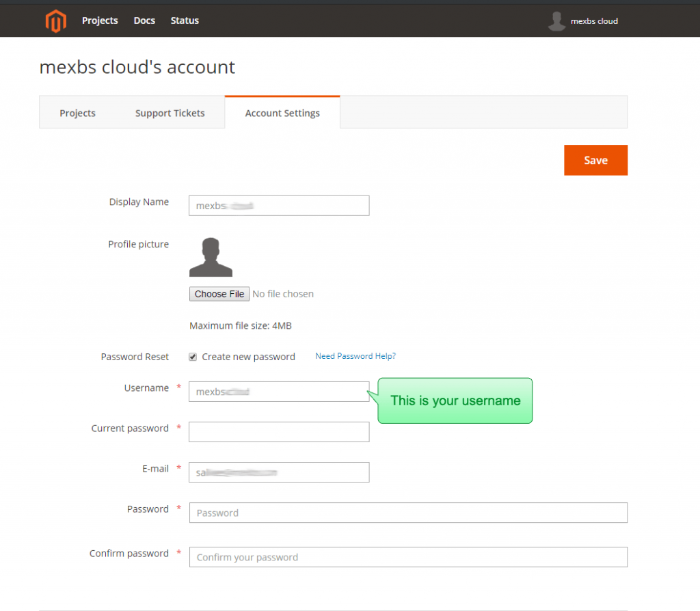Image resolution: width=700 pixels, height=611 pixels.
Task: Uncheck the Create new password checkbox
Action: click(193, 357)
